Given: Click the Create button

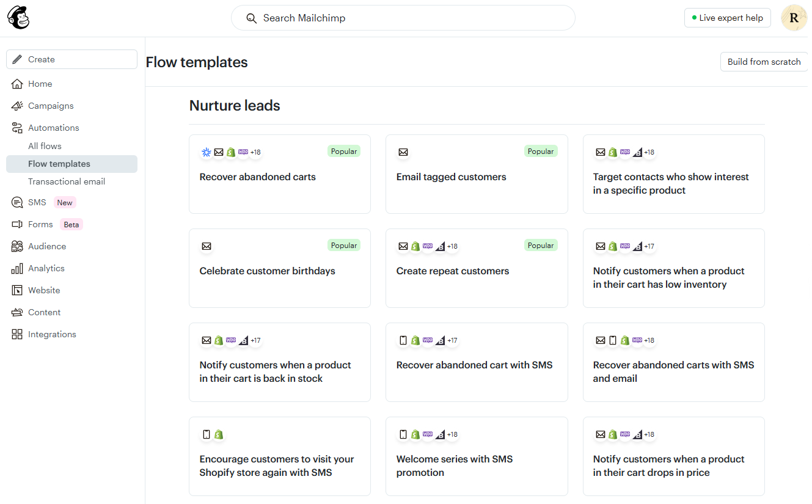Looking at the screenshot, I should 71,59.
